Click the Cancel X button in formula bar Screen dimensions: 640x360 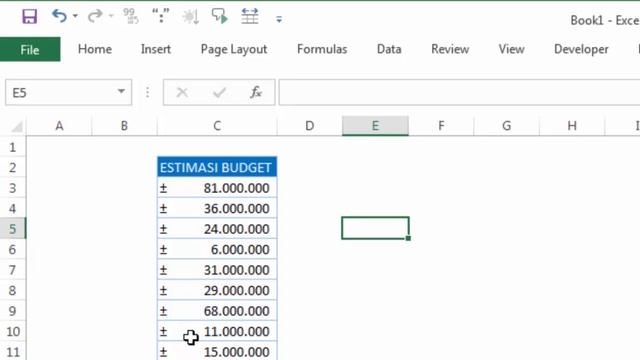click(182, 93)
